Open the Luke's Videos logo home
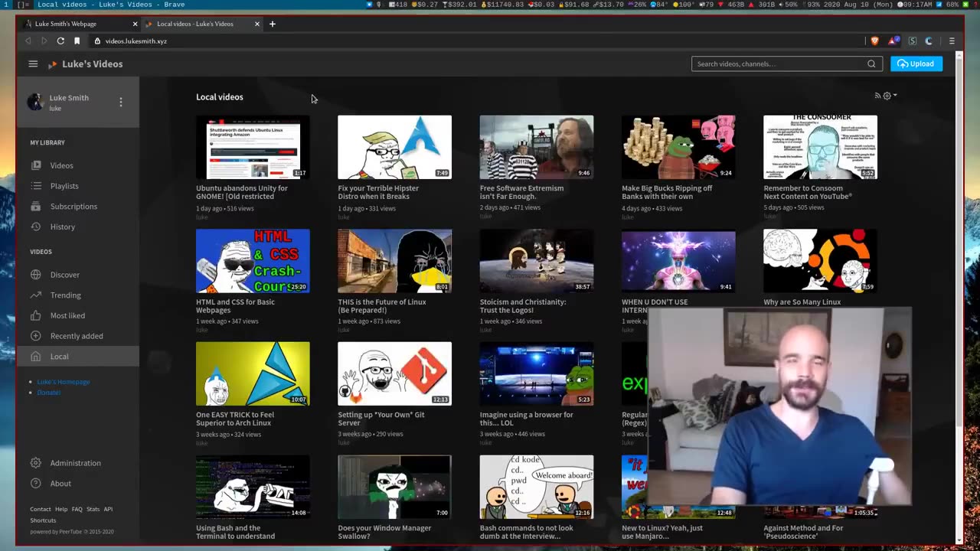Viewport: 980px width, 551px height. (85, 64)
